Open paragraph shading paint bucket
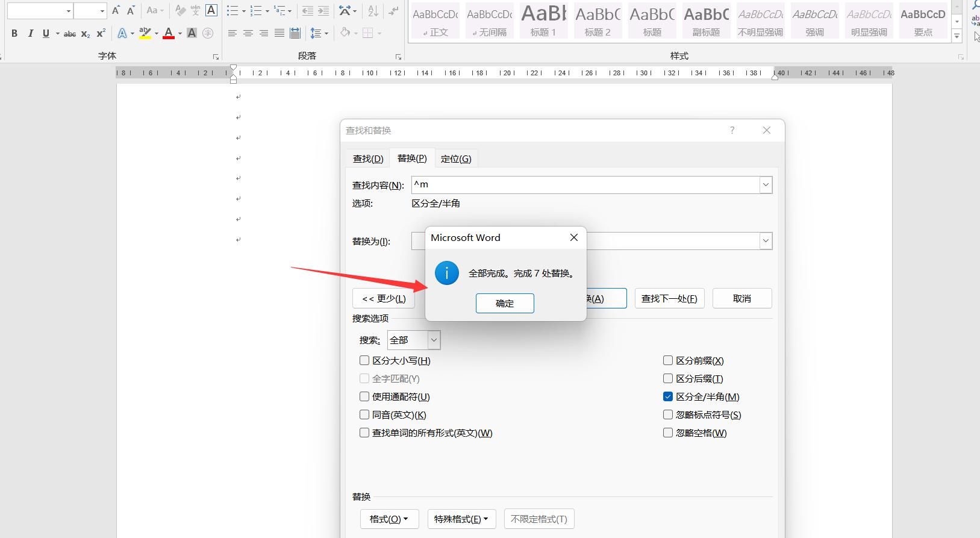This screenshot has height=538, width=980. [345, 33]
